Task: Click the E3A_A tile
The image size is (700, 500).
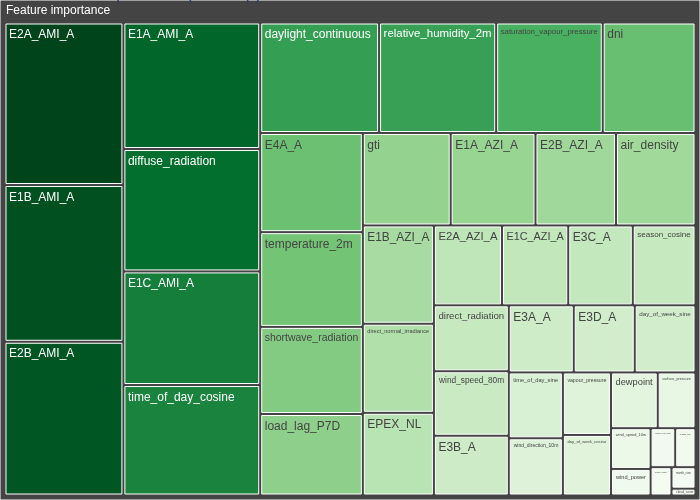Action: [x=542, y=339]
